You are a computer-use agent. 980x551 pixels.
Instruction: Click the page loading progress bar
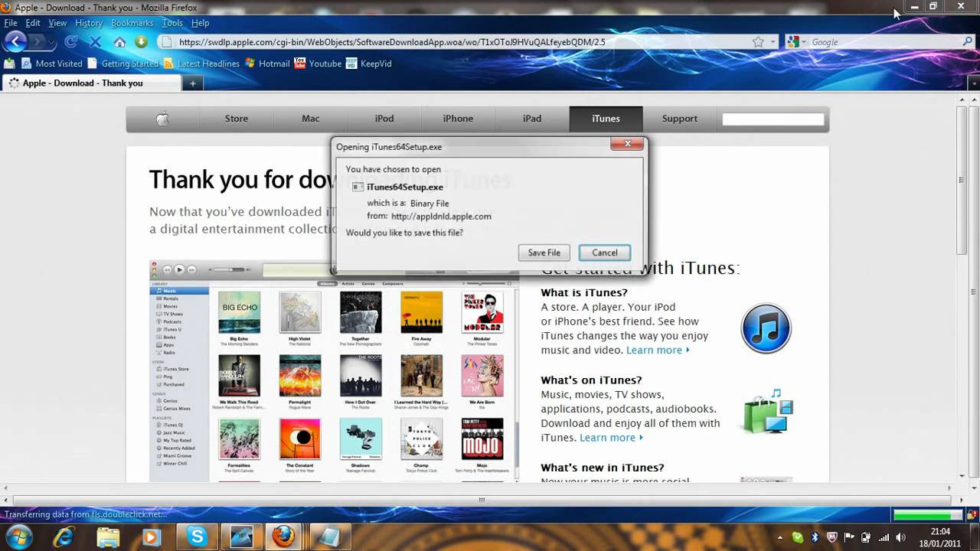click(927, 514)
